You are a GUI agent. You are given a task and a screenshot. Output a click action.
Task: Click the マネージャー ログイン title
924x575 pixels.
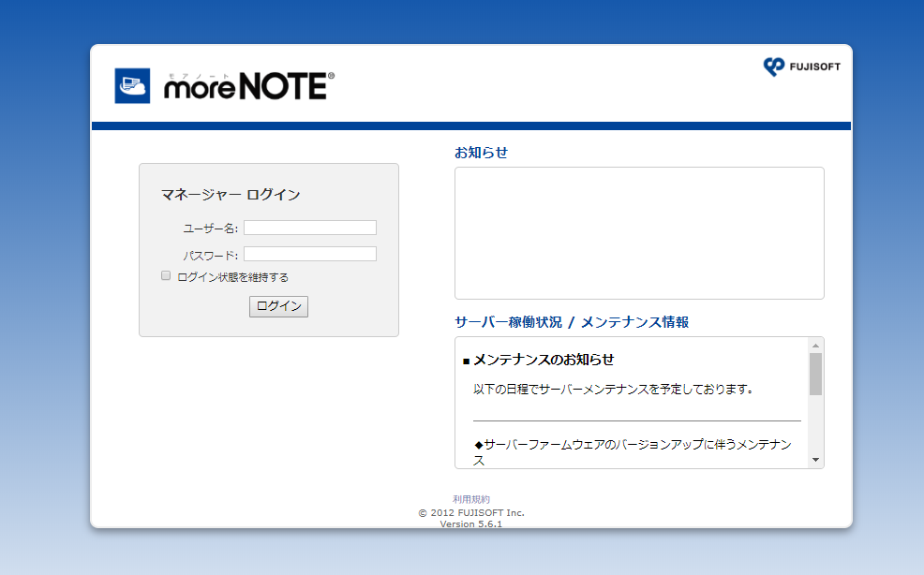231,195
